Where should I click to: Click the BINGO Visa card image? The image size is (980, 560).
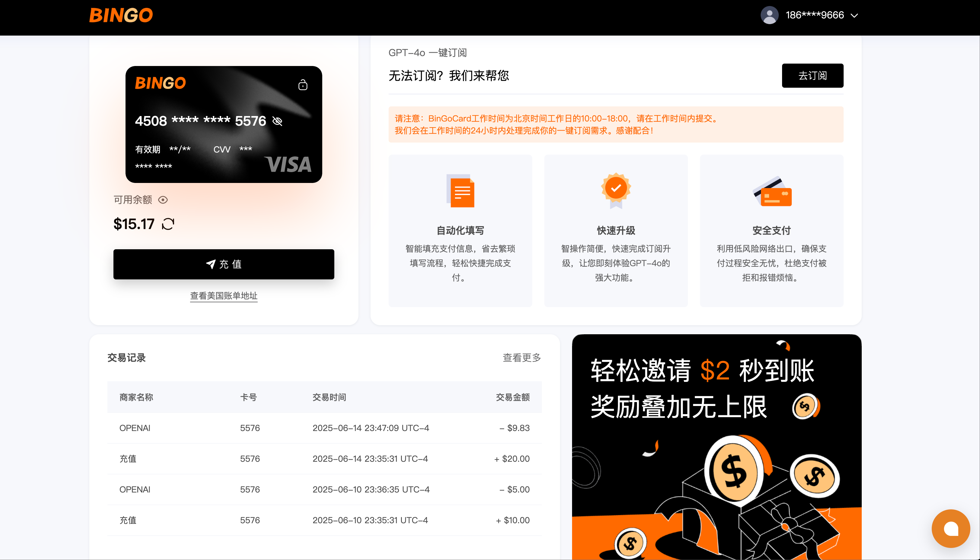[224, 124]
